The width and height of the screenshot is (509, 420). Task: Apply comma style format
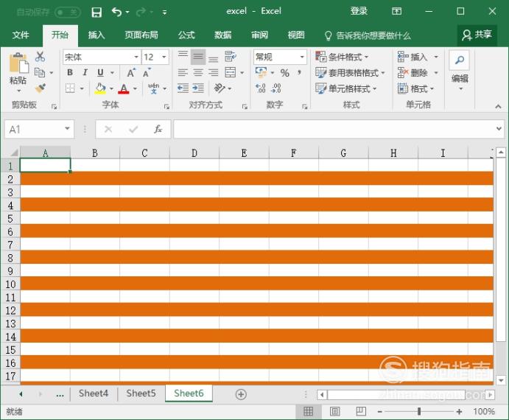point(299,72)
